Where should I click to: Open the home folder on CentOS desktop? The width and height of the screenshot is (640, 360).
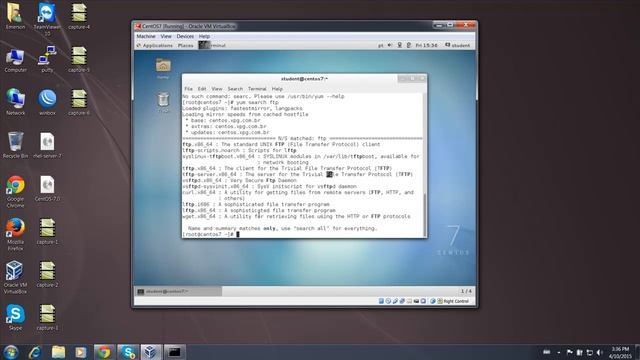tap(163, 68)
